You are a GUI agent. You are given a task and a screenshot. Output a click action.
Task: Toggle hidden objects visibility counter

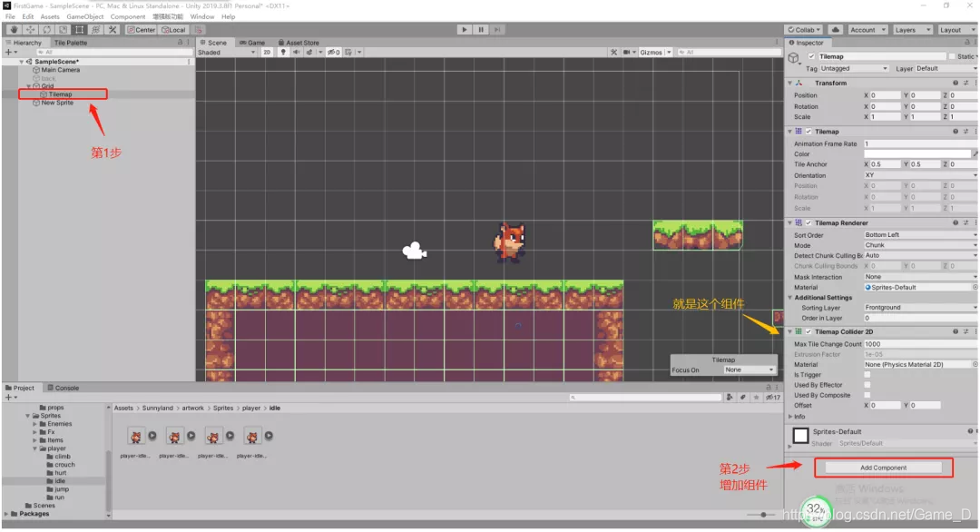point(334,52)
